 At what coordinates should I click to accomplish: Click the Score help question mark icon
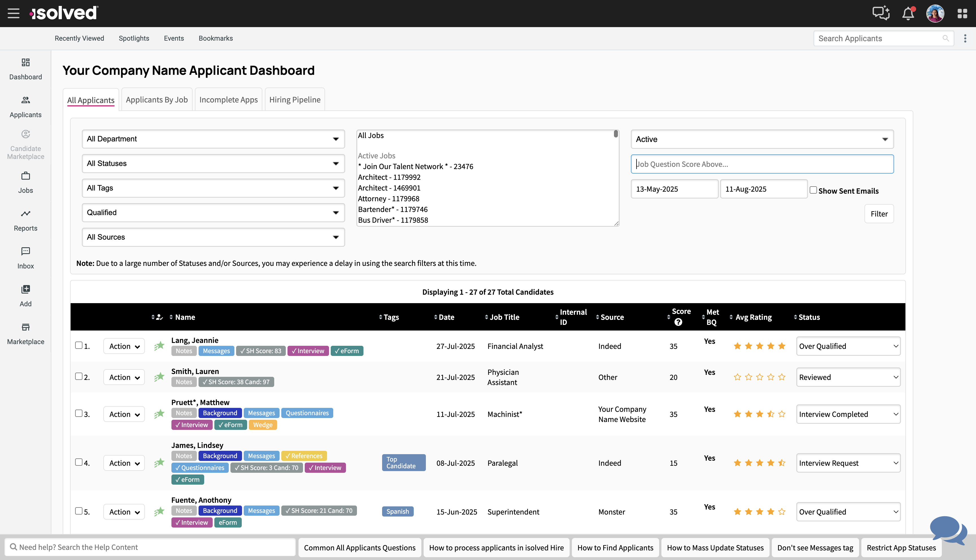[x=678, y=322]
